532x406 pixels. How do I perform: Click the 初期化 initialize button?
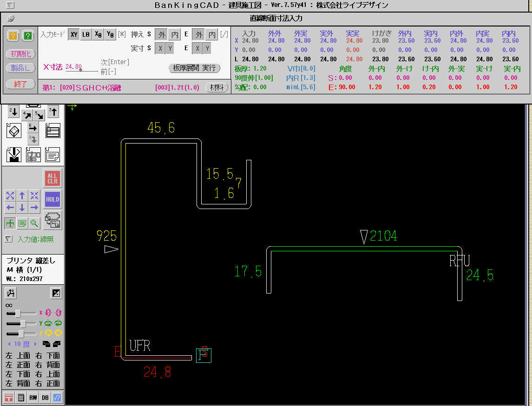click(21, 54)
